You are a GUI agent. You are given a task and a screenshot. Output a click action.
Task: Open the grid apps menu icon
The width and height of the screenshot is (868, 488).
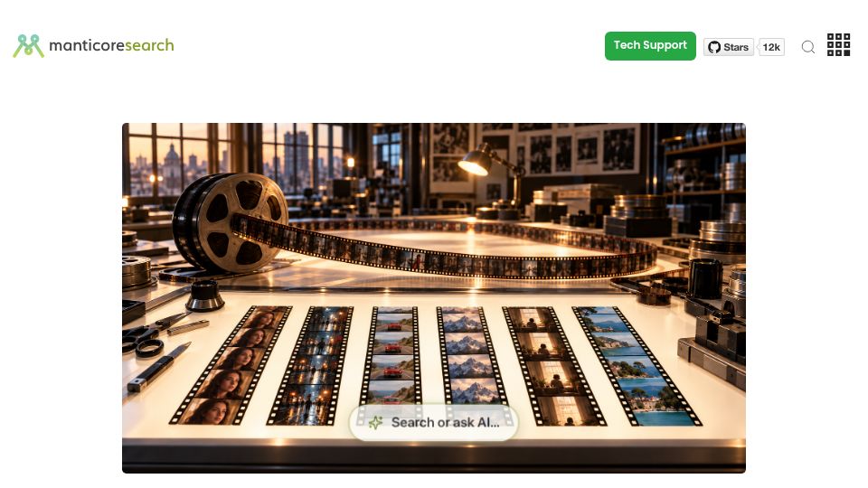(x=839, y=45)
